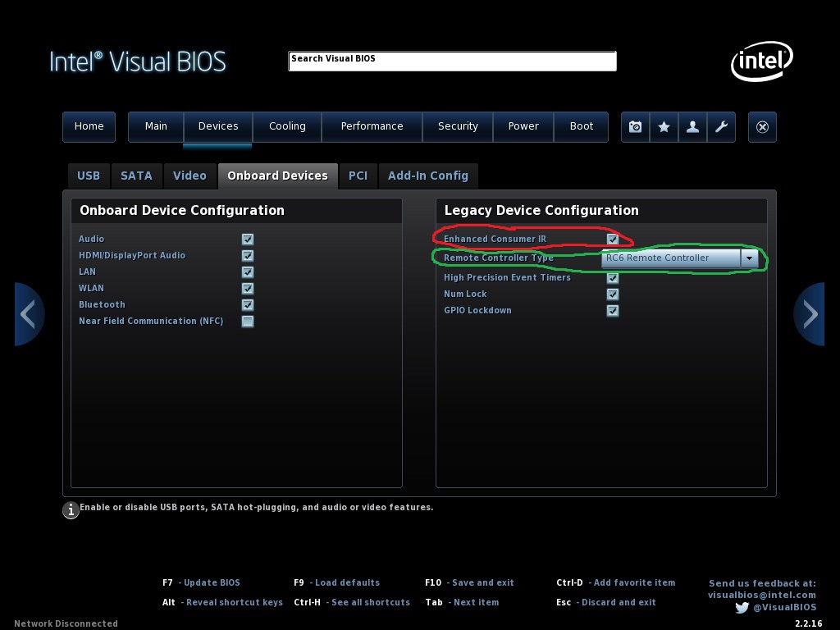Click the Near Field Communication (NFC) label

pos(151,322)
